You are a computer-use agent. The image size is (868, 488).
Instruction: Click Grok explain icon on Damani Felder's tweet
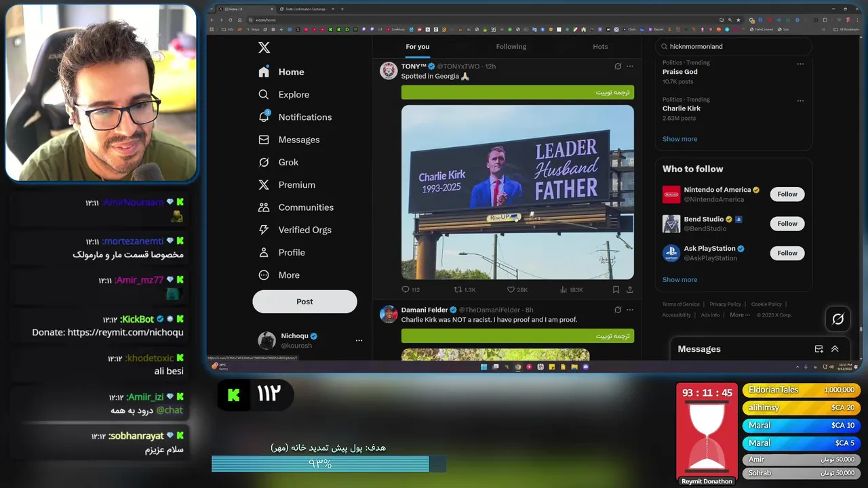point(618,310)
